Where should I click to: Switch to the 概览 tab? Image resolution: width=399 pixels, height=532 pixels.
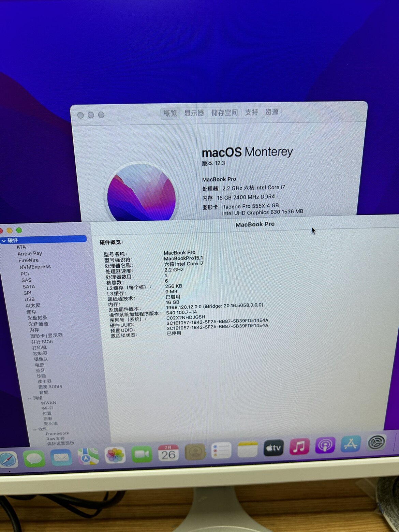click(170, 113)
